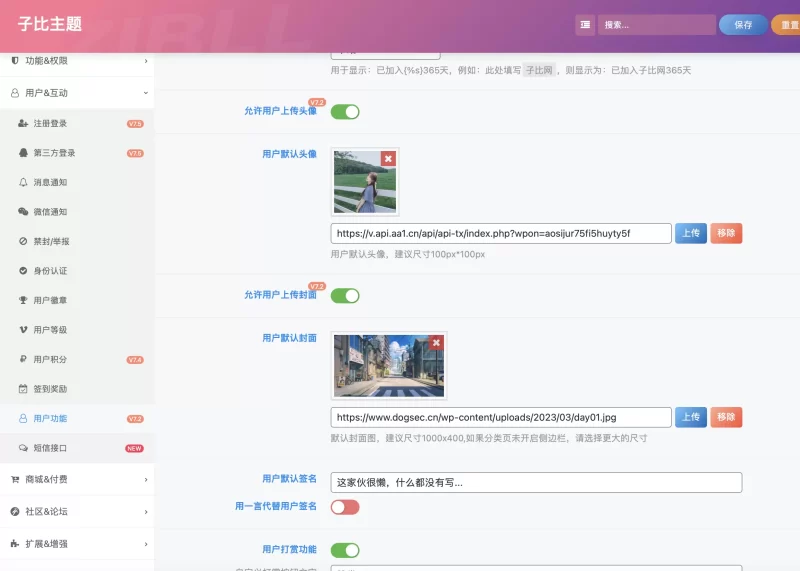This screenshot has width=800, height=571.
Task: Open the 身份认证 settings page
Action: [x=77, y=270]
